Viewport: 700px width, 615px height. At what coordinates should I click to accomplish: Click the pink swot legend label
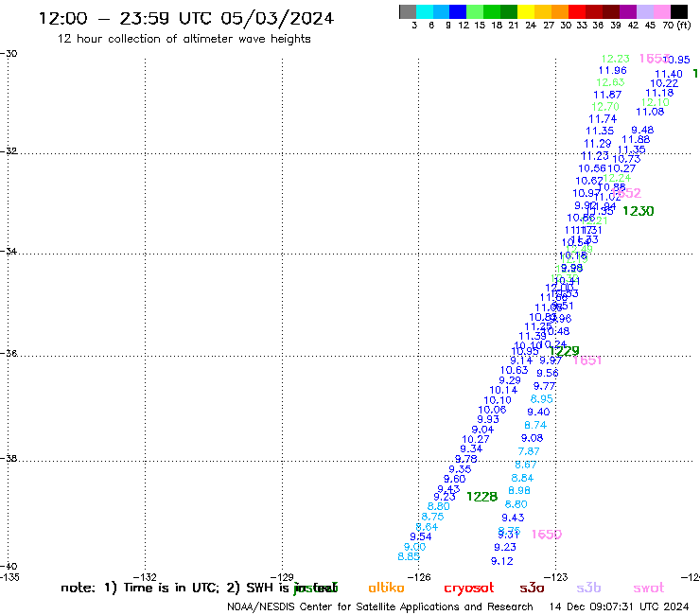click(649, 588)
